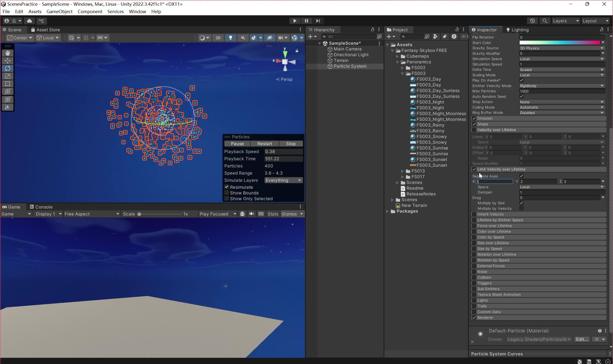Image resolution: width=613 pixels, height=364 pixels.
Task: Switch to the Lighting tab
Action: [517, 30]
